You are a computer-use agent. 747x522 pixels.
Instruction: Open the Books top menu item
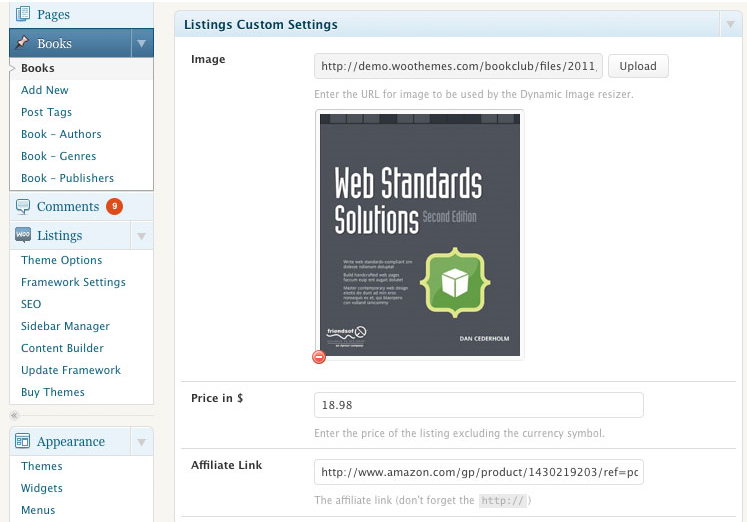tap(54, 44)
